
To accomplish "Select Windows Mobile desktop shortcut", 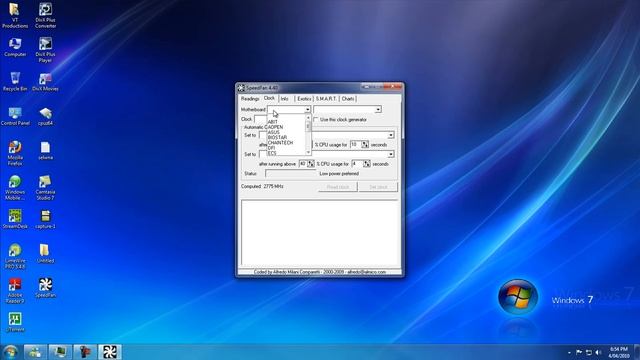I will (x=15, y=187).
